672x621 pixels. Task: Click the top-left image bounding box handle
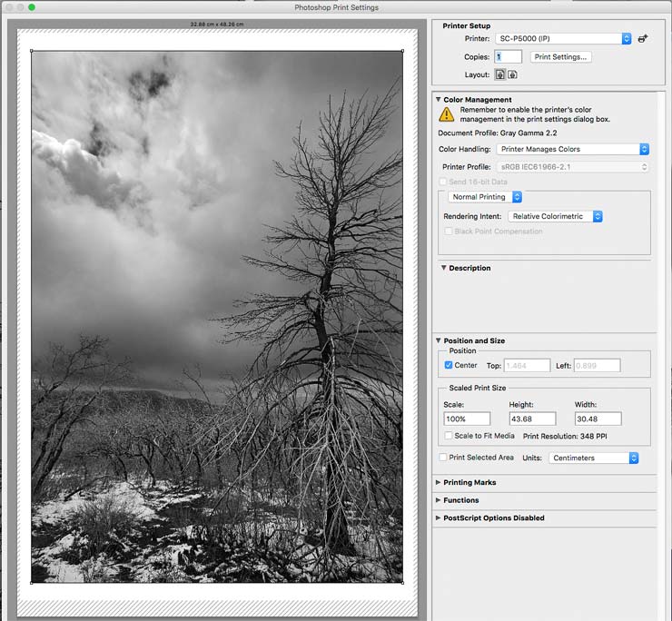click(32, 51)
